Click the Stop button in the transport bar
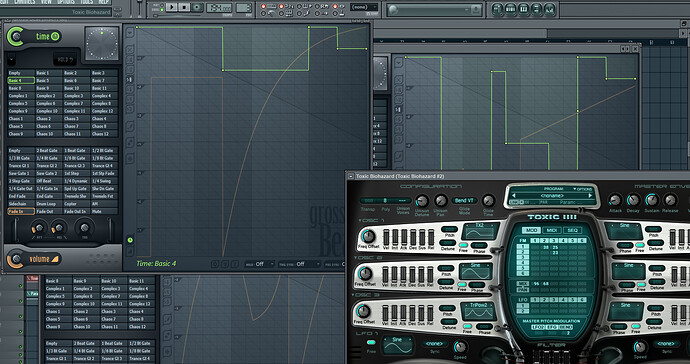690x364 pixels. (x=184, y=7)
